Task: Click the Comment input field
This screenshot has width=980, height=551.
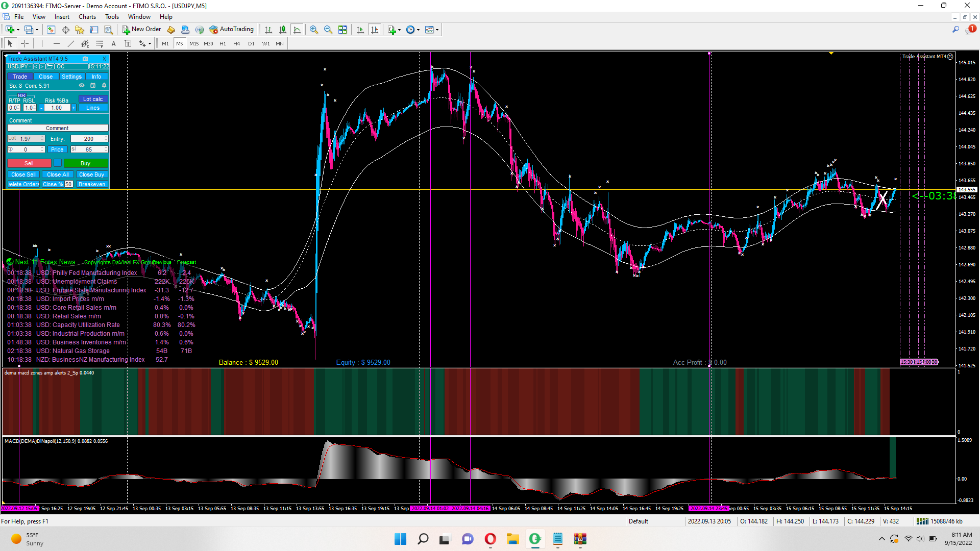Action: point(57,128)
